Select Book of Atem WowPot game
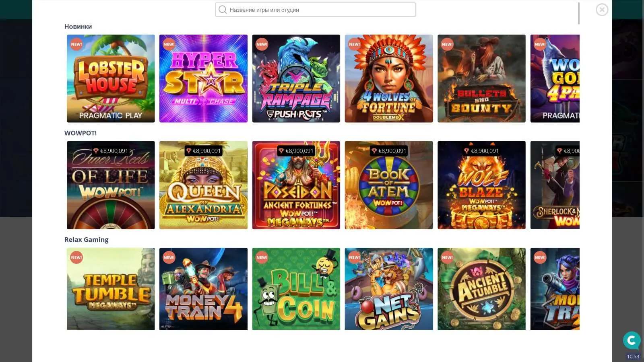644x362 pixels. (x=389, y=185)
